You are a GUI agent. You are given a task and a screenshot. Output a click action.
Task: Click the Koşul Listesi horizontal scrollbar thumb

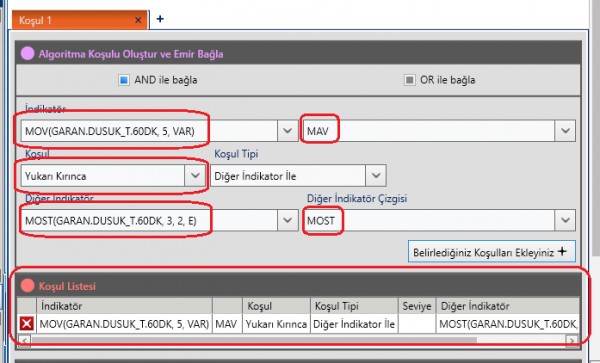pyautogui.click(x=254, y=340)
